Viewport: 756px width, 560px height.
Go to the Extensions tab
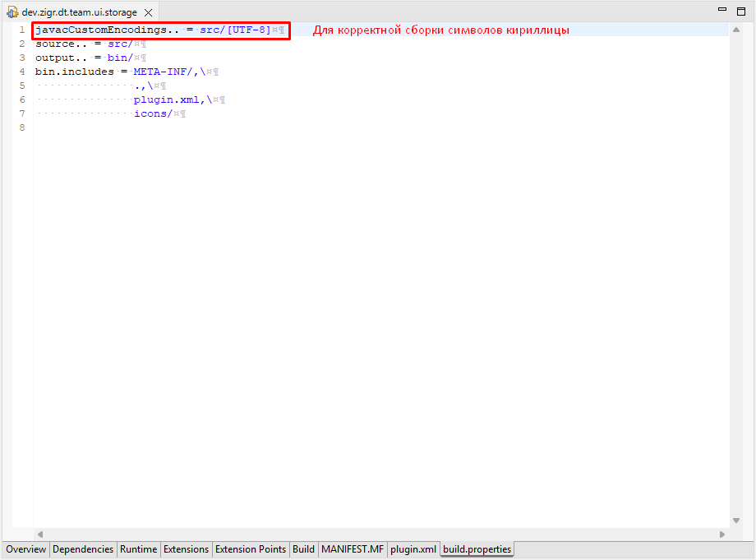186,549
